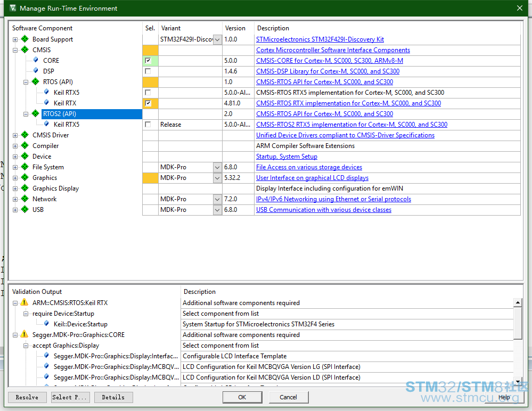Open the CMSIS-DSP Library description link
This screenshot has width=532, height=411.
point(328,71)
